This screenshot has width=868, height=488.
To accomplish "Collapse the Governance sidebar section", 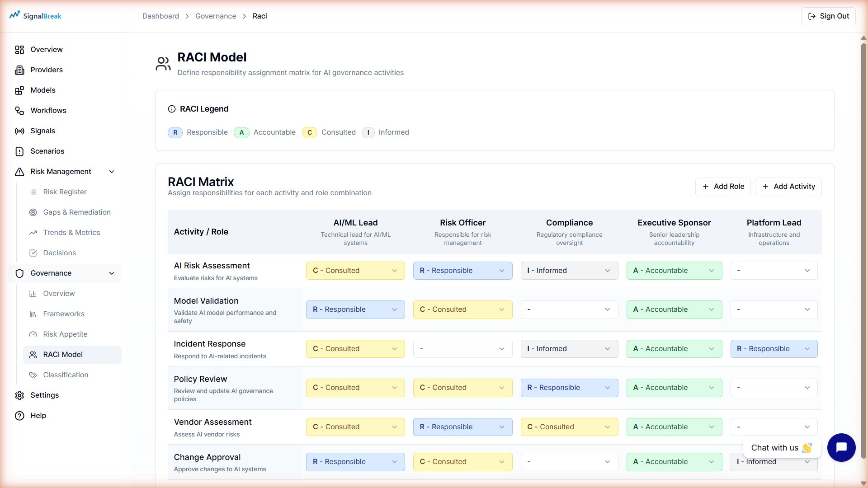I will [112, 273].
